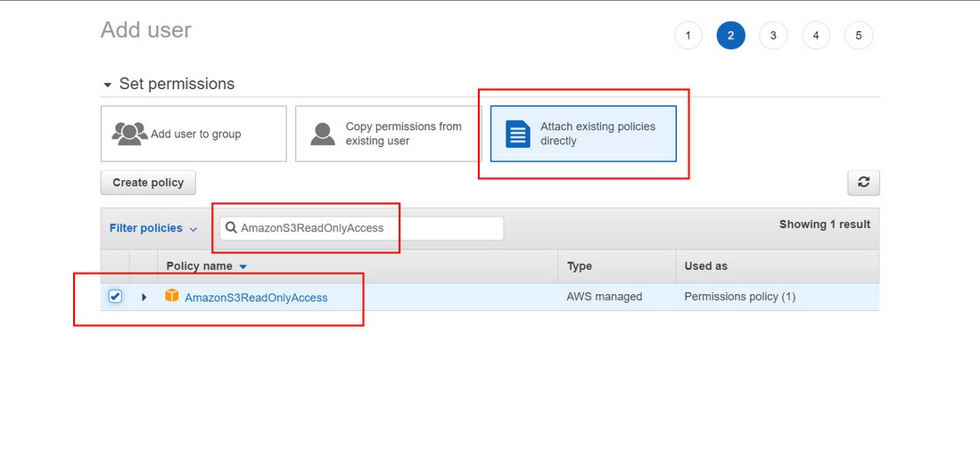This screenshot has width=980, height=450.
Task: Open the AmazonS3ReadOnlyAccess policy link
Action: [256, 298]
